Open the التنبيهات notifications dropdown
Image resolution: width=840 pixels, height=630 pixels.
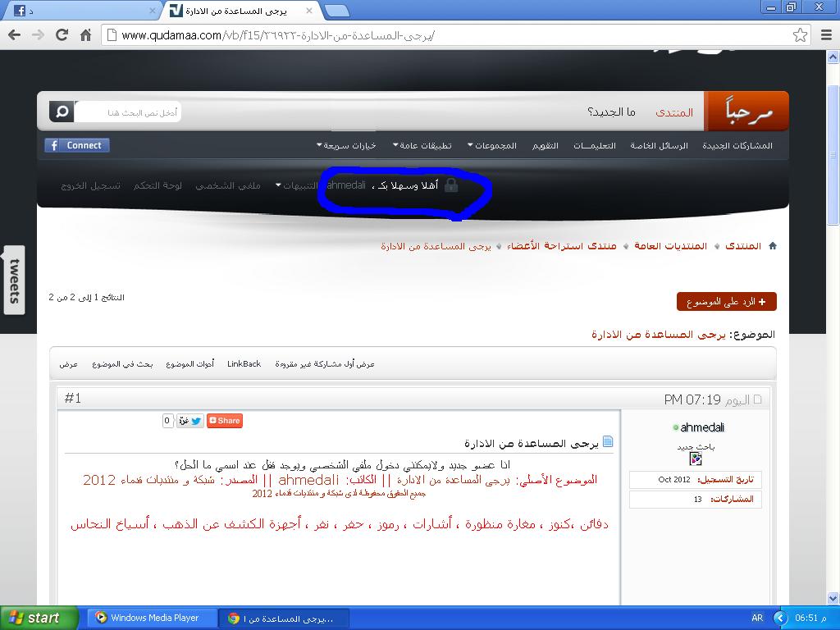click(299, 185)
